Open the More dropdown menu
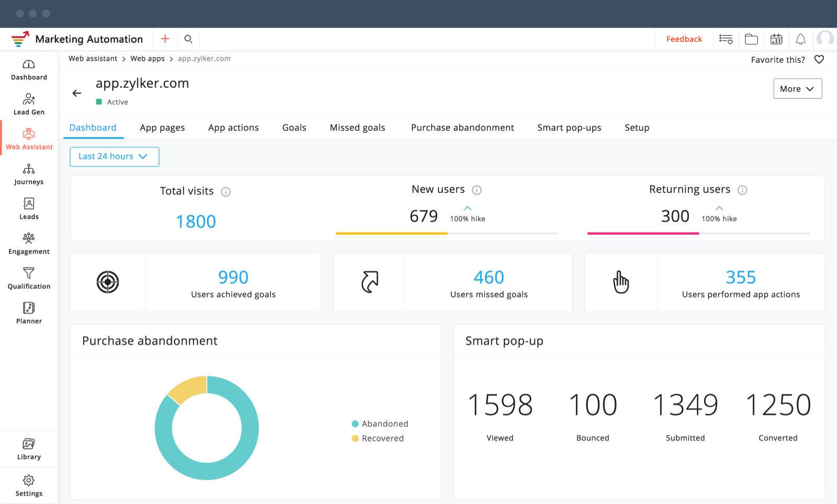This screenshot has height=504, width=837. 797,89
